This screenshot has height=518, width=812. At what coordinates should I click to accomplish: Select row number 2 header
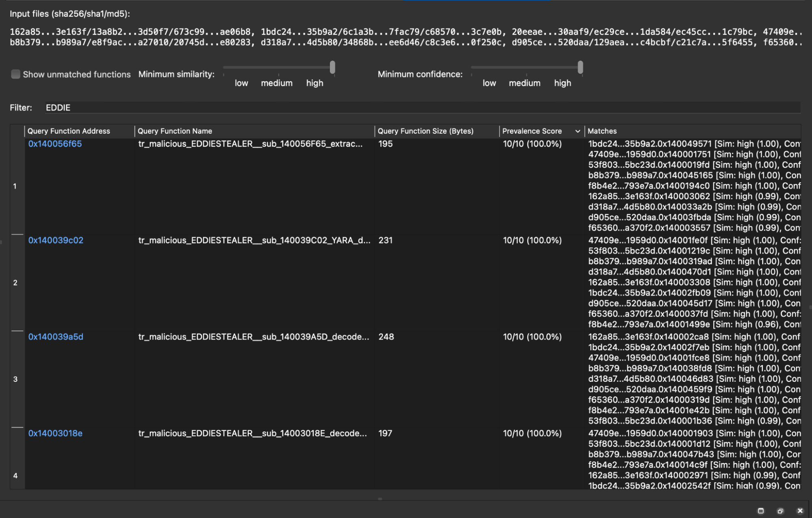(x=15, y=283)
